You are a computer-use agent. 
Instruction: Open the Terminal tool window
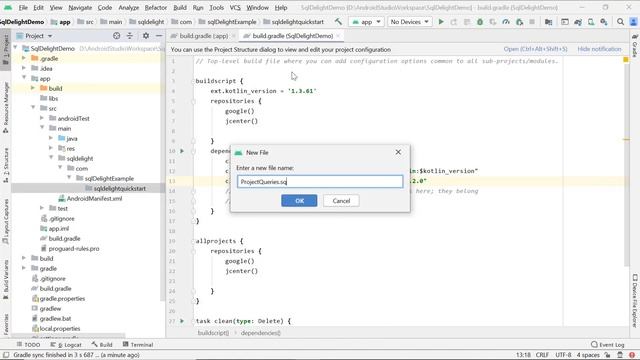pyautogui.click(x=138, y=344)
